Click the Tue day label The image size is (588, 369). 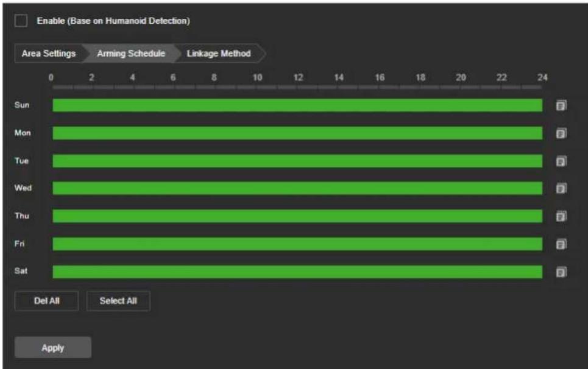pos(21,161)
